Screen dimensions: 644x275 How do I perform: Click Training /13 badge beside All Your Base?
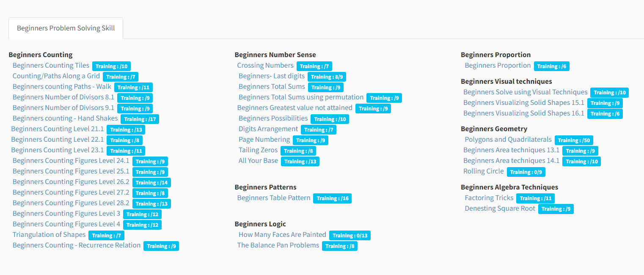300,162
